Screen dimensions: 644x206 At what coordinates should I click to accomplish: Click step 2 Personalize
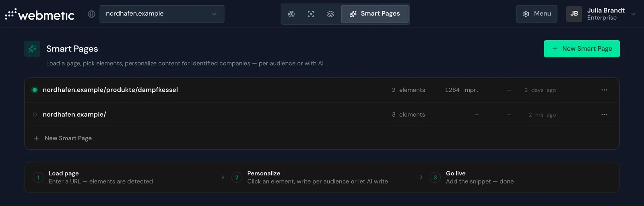310,177
